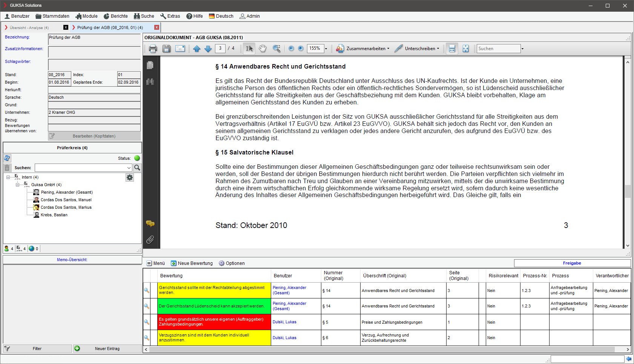Show the PDF comments panel
634x364 pixels.
pos(150,224)
